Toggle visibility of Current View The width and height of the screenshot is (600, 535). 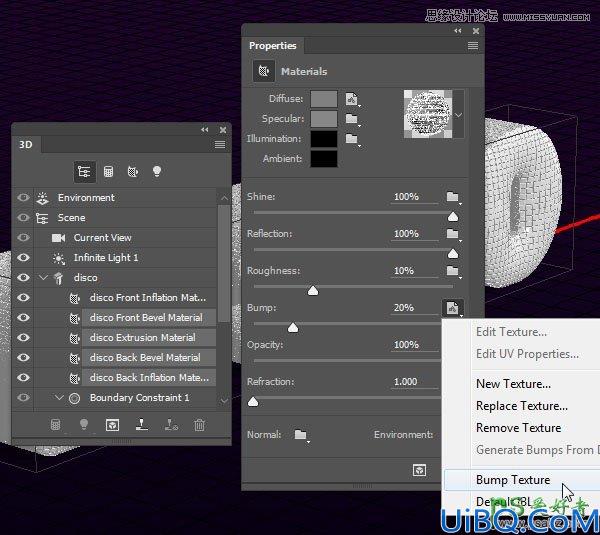23,237
